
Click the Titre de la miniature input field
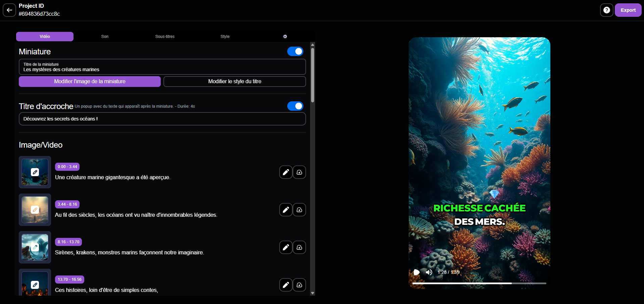[x=162, y=67]
